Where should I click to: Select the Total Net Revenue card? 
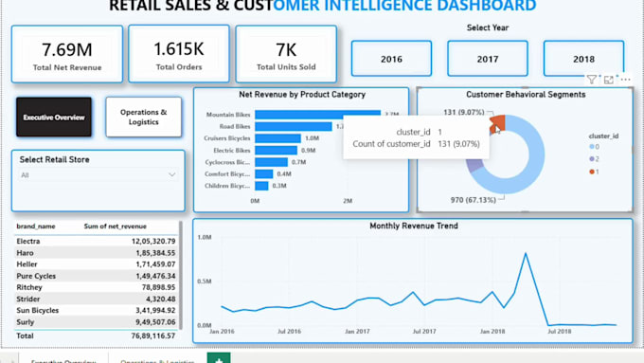[x=67, y=54]
